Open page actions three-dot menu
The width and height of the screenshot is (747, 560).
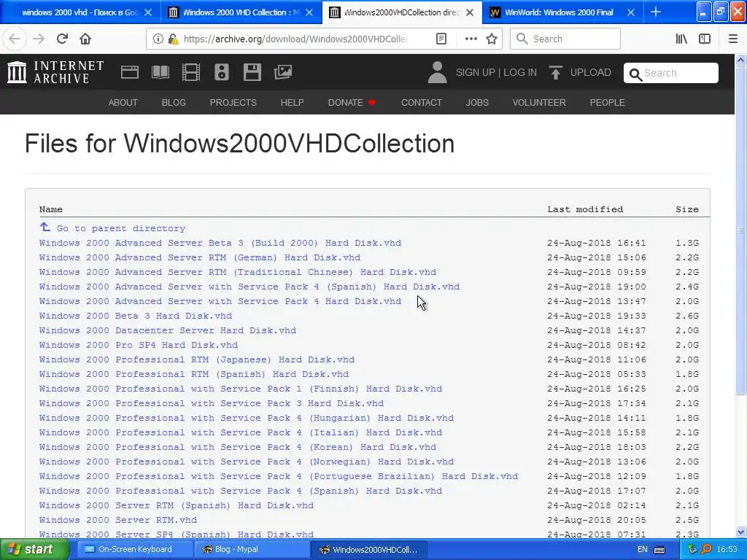click(x=471, y=39)
